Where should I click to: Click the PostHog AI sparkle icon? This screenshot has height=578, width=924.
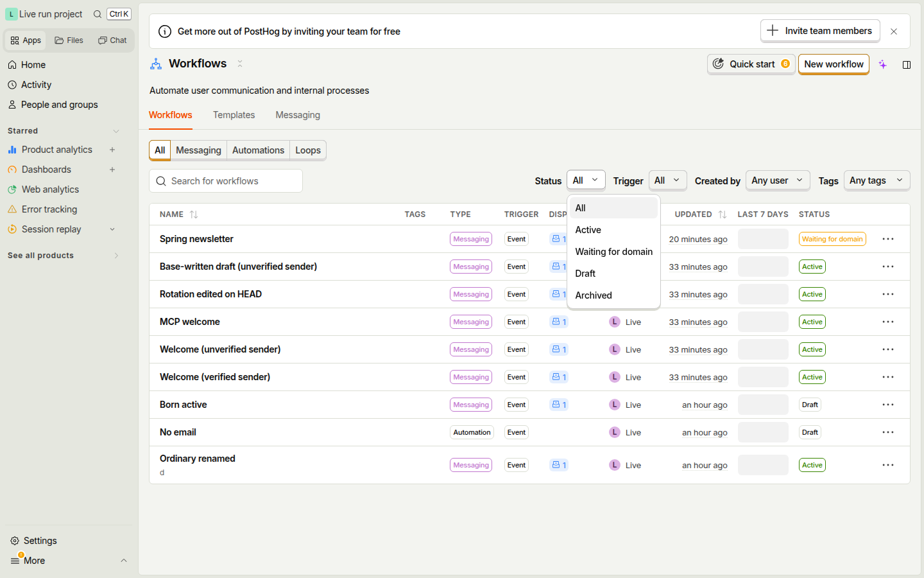[883, 64]
